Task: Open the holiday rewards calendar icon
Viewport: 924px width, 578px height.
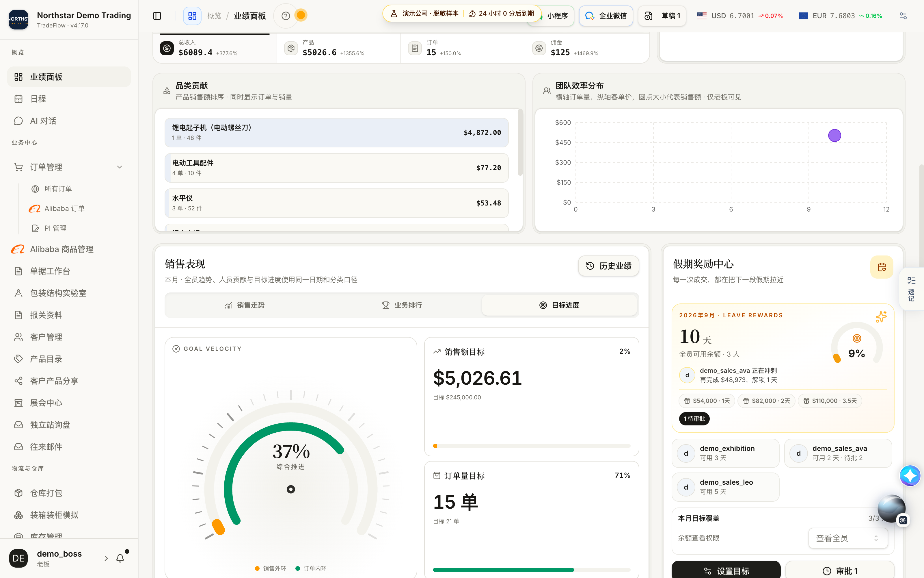Action: [882, 267]
